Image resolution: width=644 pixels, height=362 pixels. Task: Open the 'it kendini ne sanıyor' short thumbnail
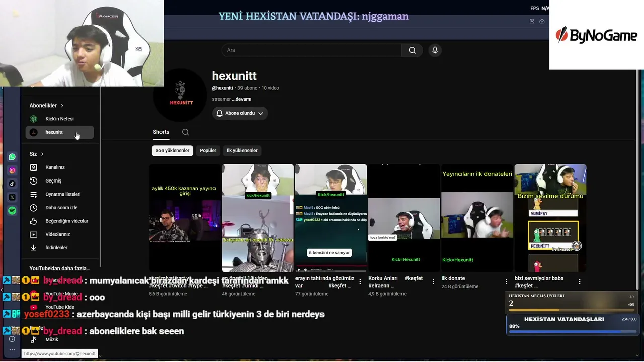tap(331, 218)
